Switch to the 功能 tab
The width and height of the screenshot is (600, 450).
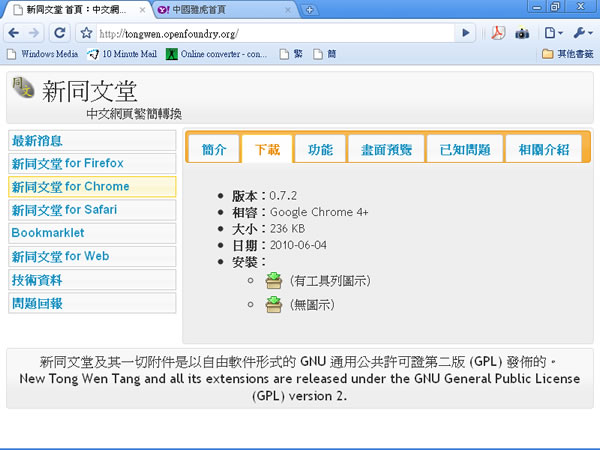(320, 149)
